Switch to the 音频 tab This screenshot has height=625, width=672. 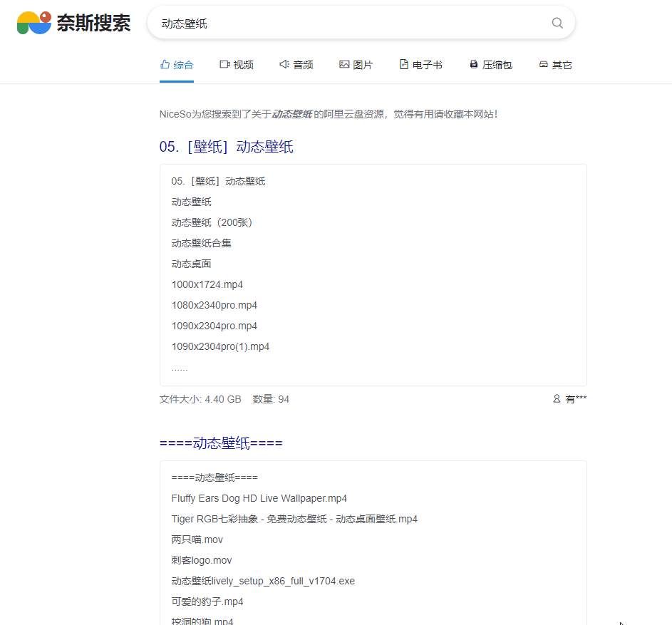(x=296, y=65)
